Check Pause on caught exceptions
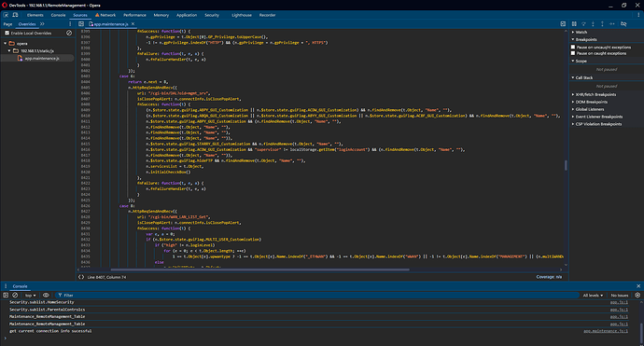Viewport: 644px width, 346px height. (x=573, y=53)
